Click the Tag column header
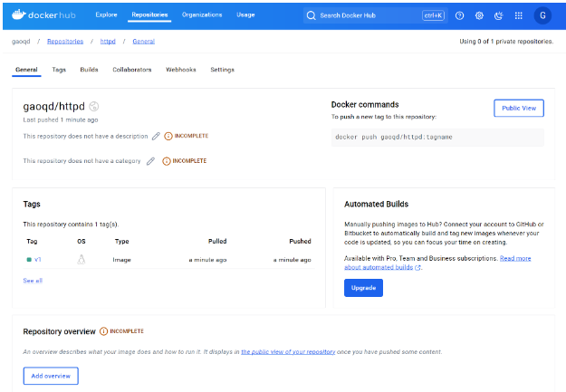The height and width of the screenshot is (392, 566). coord(32,241)
